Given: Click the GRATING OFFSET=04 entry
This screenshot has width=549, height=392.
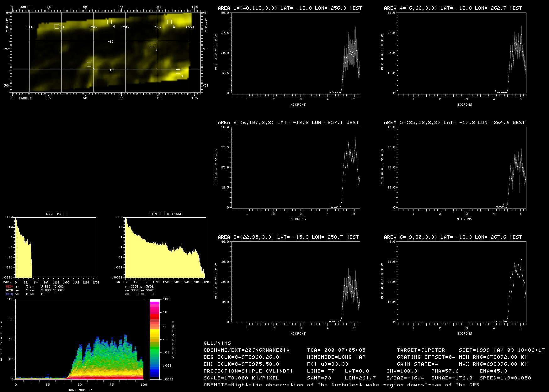Looking at the screenshot, I should (426, 357).
